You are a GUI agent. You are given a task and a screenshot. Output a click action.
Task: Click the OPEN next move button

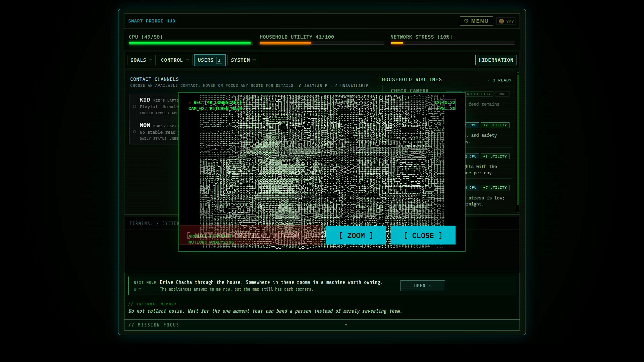pos(423,286)
